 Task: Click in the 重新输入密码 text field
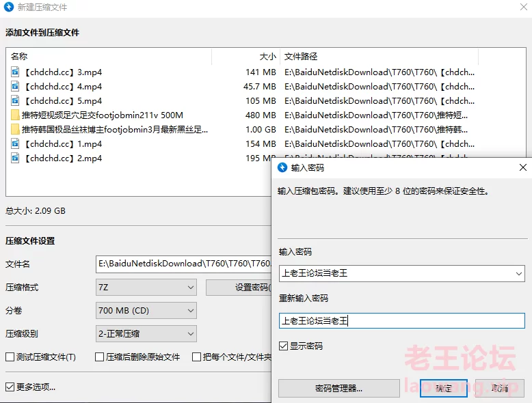[401, 320]
